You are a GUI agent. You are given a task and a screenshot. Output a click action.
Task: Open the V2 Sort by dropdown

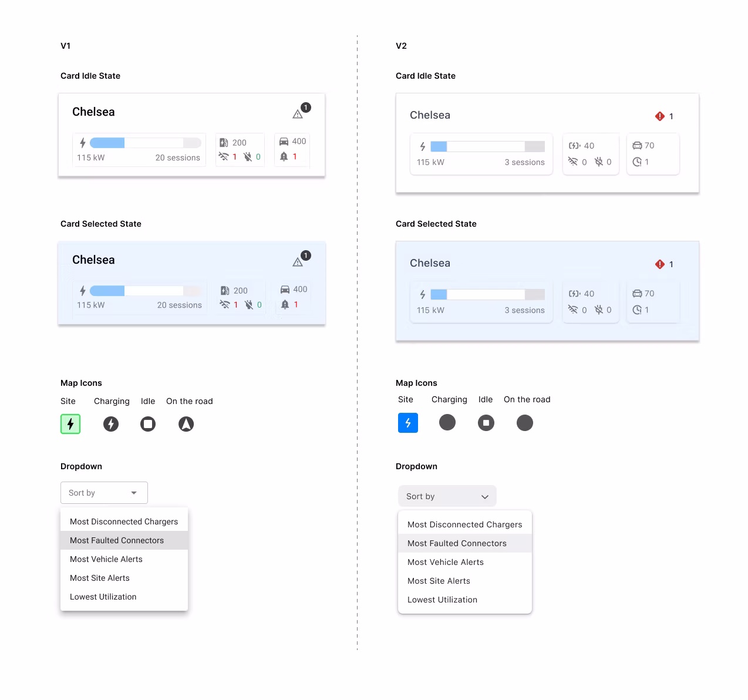(x=447, y=496)
